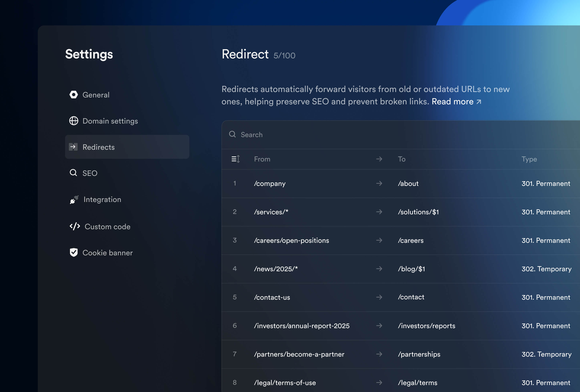Change 302. Temporary type for /news/2025/* redirect
This screenshot has width=580, height=392.
[x=547, y=269]
